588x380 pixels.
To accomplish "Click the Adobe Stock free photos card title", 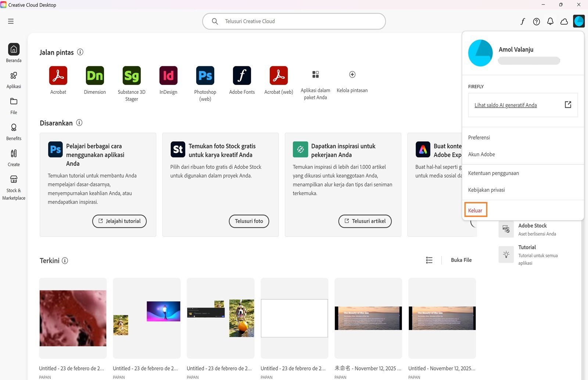I will pyautogui.click(x=222, y=150).
